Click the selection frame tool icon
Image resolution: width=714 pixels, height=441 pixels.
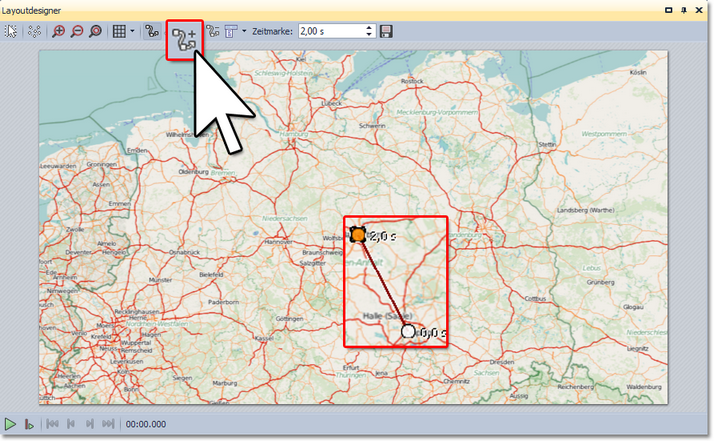pyautogui.click(x=12, y=31)
